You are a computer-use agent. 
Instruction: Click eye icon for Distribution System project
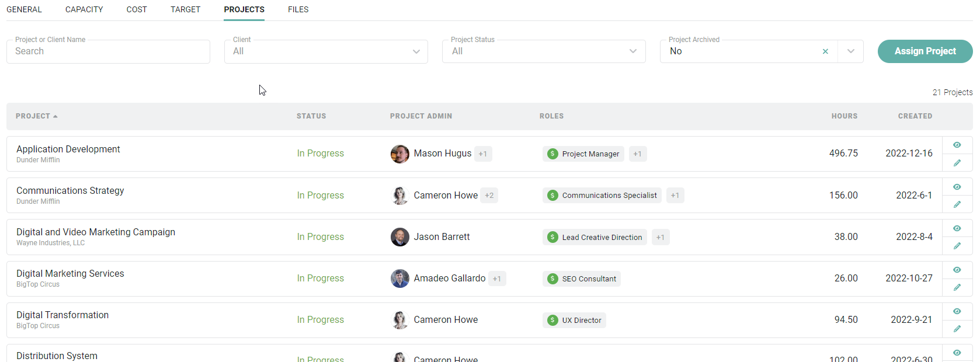(957, 353)
